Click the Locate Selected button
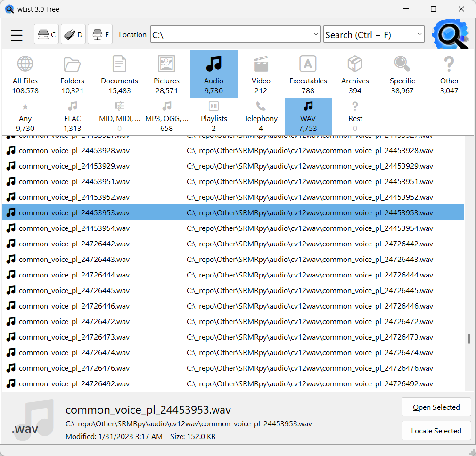This screenshot has width=476, height=456. (x=436, y=431)
